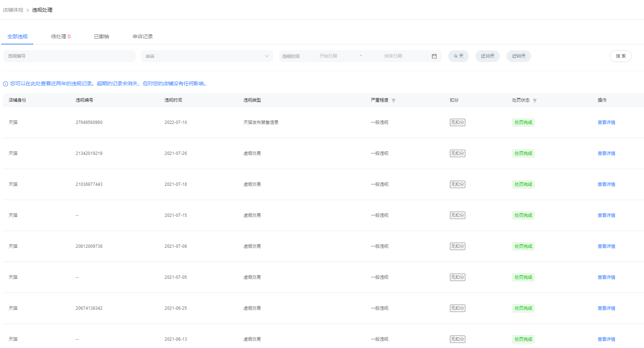Screen dimensions: 644x348
Task: Expand the 申诉 dropdown selector
Action: pyautogui.click(x=207, y=56)
